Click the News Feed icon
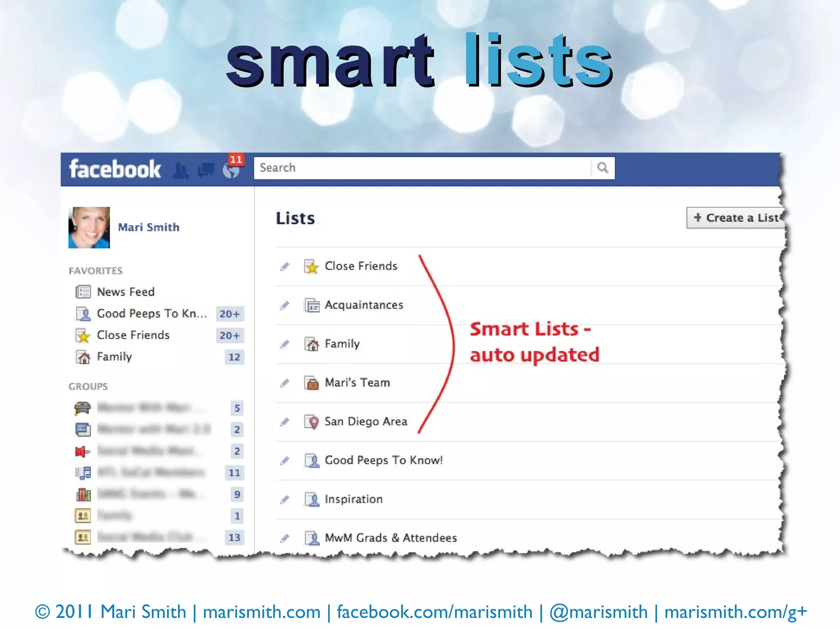The height and width of the screenshot is (630, 840). (83, 292)
